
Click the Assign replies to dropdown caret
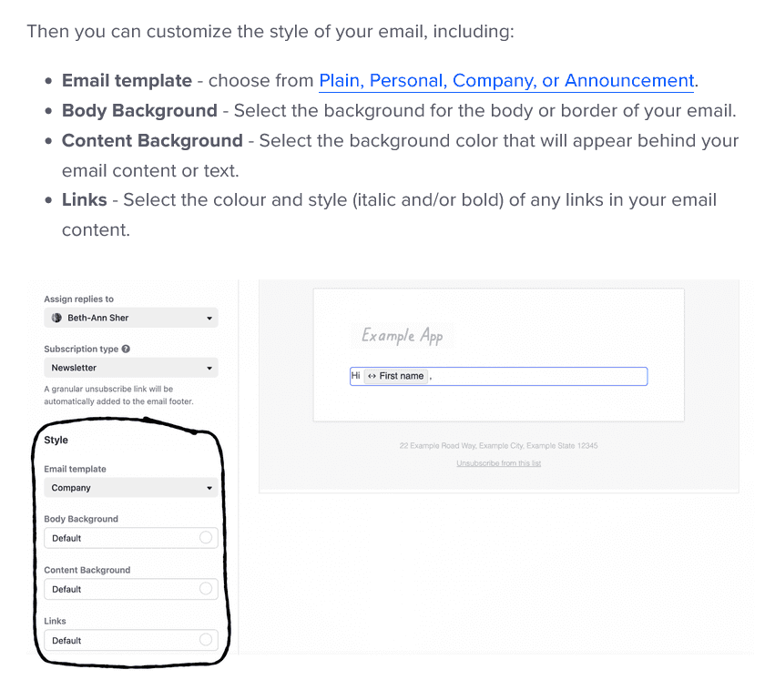pos(209,318)
